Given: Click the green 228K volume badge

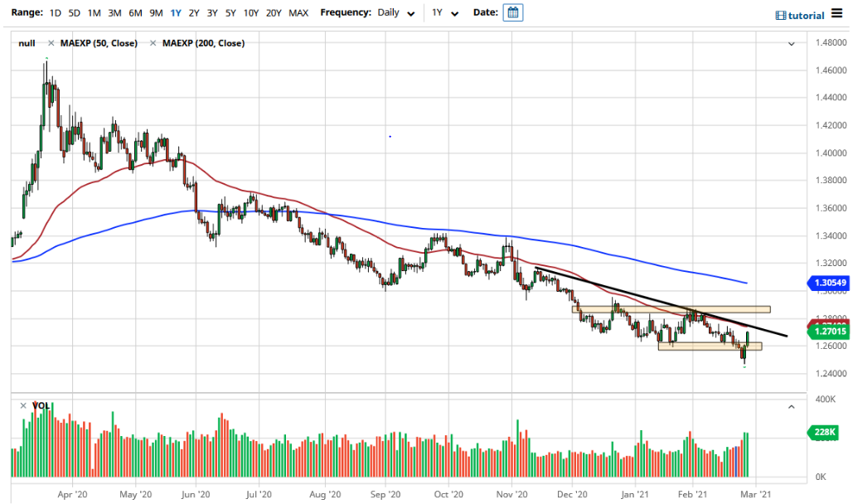Looking at the screenshot, I should point(825,431).
